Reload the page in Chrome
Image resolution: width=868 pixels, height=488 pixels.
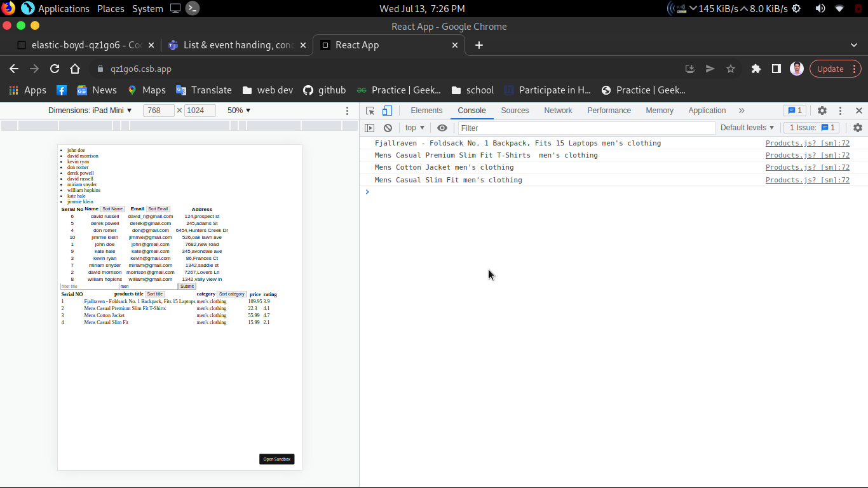55,69
